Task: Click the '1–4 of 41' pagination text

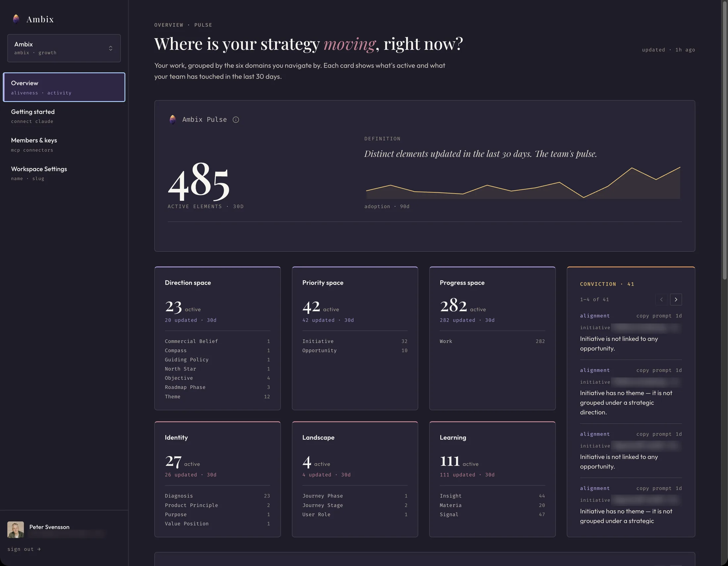Action: click(x=594, y=299)
